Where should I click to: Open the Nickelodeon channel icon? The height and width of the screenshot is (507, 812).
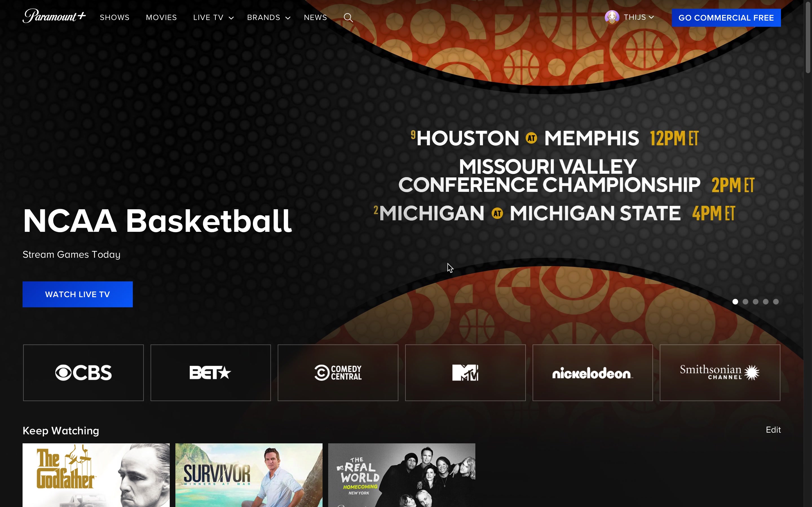click(x=592, y=372)
